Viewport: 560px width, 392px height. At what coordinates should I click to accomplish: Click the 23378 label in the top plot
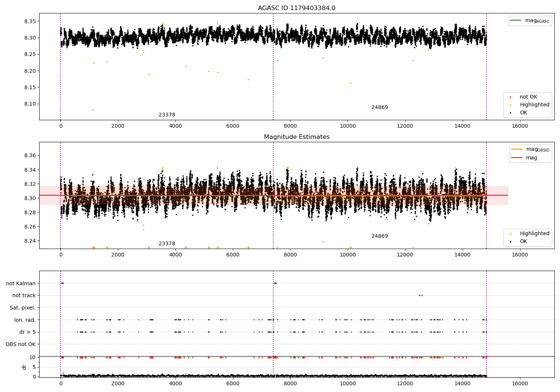(167, 115)
